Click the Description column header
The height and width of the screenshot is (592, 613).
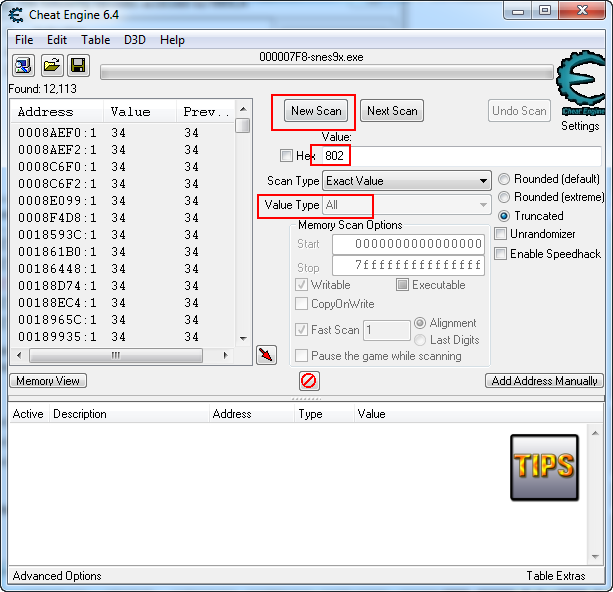[129, 414]
